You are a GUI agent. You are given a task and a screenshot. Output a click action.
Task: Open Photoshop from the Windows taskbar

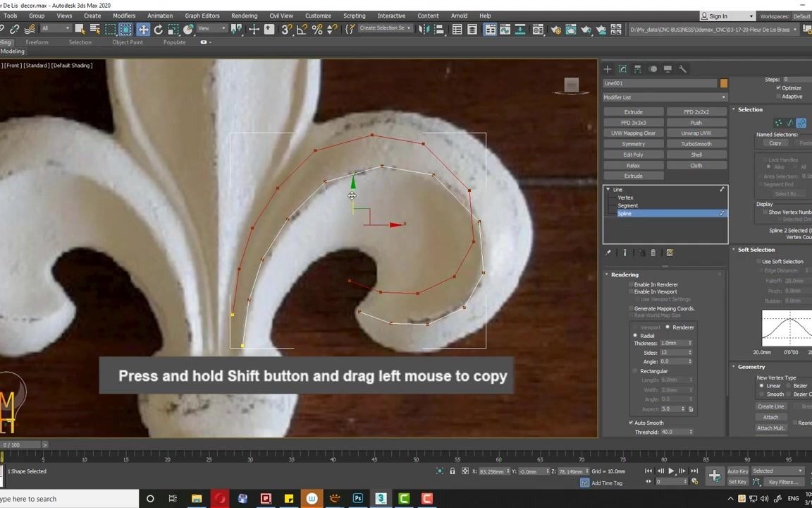point(358,499)
